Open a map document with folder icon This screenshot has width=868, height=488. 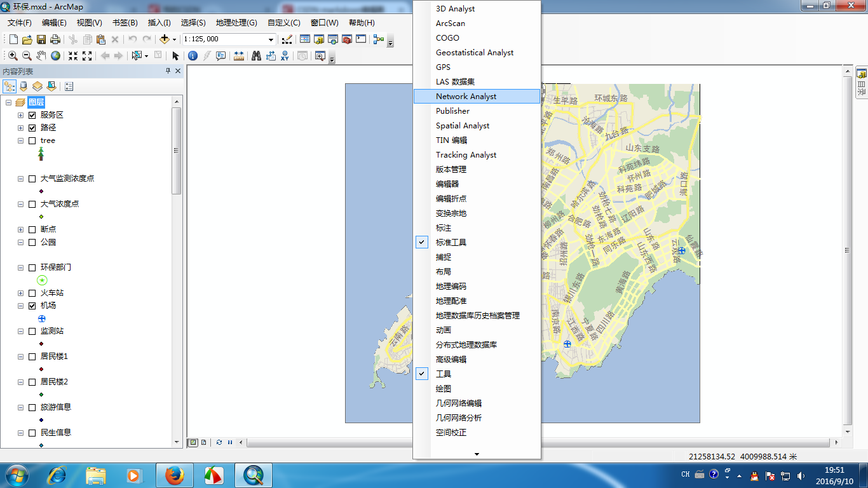[27, 39]
